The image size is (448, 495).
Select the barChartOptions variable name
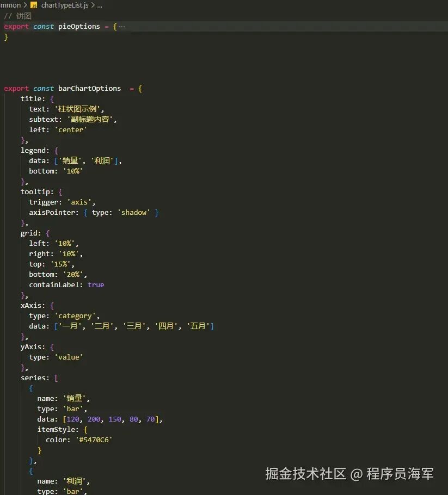tap(89, 88)
